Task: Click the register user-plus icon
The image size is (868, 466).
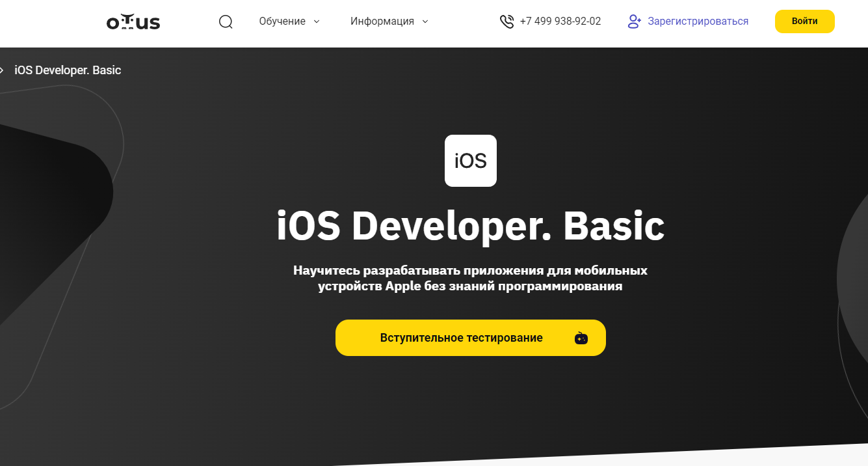Action: pos(635,21)
